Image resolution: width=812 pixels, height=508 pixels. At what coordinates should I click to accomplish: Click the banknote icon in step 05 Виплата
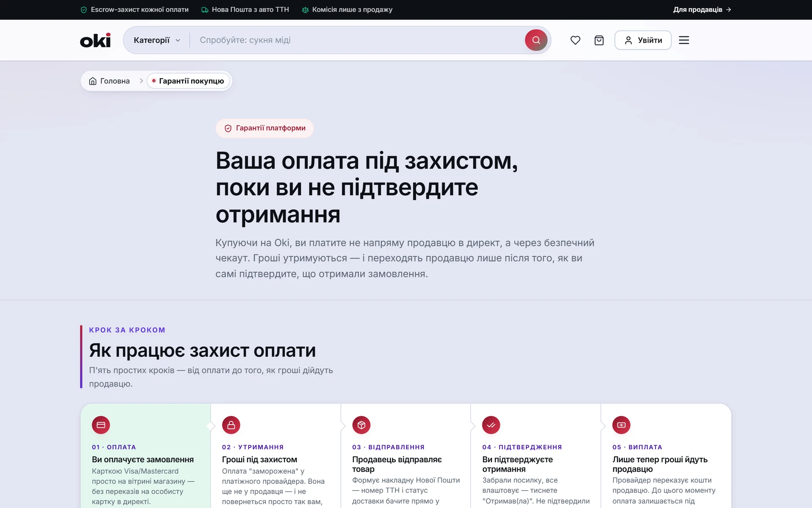(x=621, y=425)
